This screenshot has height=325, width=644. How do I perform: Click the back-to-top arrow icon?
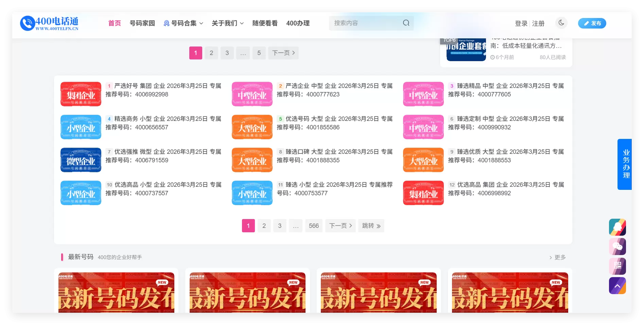click(x=617, y=286)
